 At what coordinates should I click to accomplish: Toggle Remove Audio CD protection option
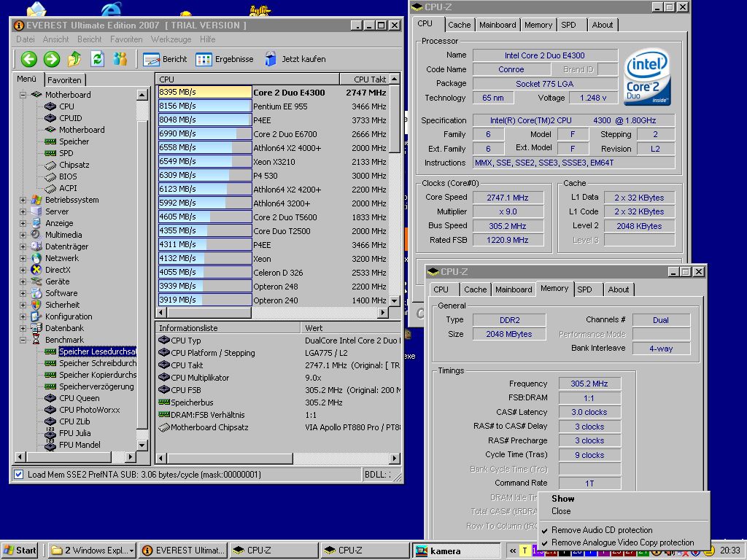tap(601, 530)
